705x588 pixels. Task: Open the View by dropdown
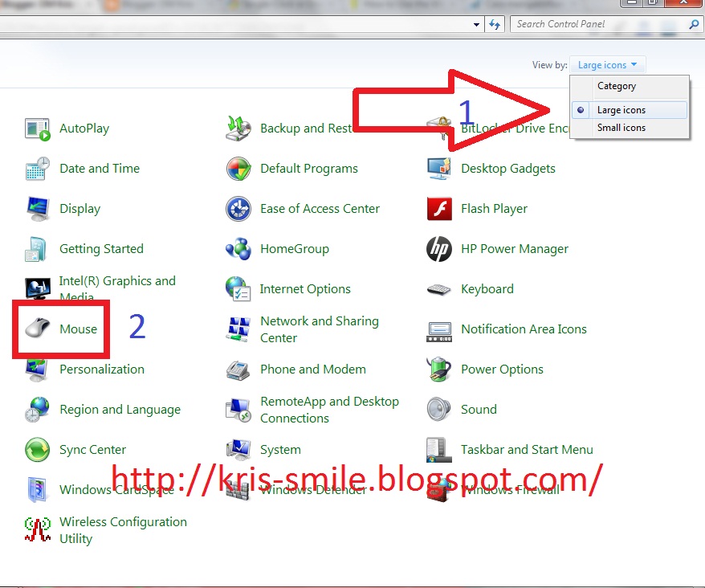pyautogui.click(x=607, y=64)
